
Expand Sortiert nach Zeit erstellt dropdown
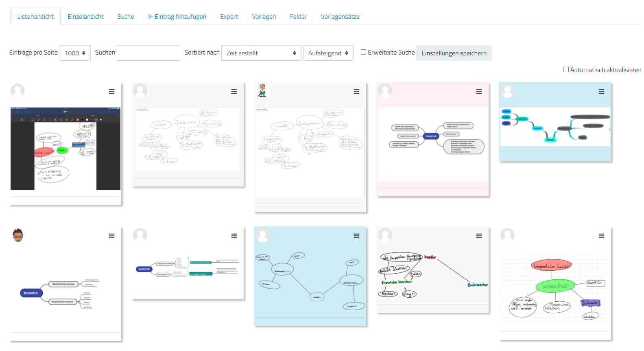coord(261,53)
